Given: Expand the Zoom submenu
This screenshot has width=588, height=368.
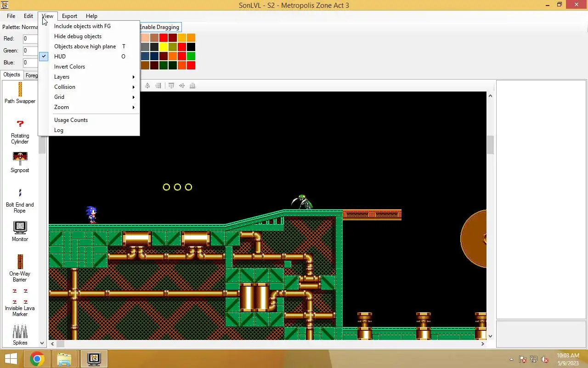Looking at the screenshot, I should (89, 107).
